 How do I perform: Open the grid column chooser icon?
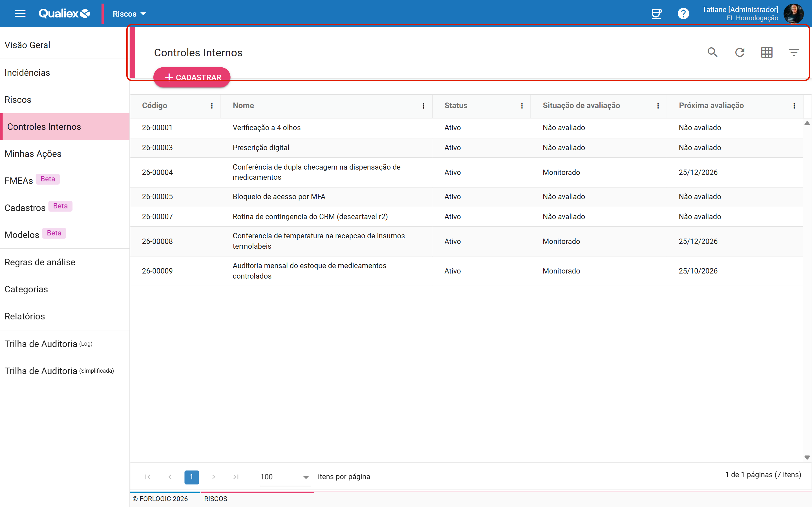pyautogui.click(x=767, y=52)
